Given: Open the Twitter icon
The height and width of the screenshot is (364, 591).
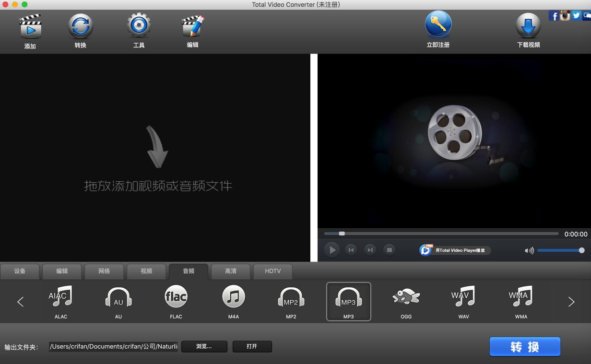Looking at the screenshot, I should pos(576,16).
